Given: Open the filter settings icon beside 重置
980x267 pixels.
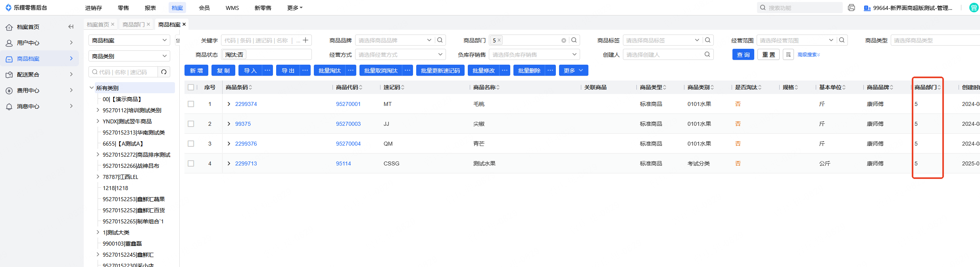Looking at the screenshot, I should pyautogui.click(x=788, y=55).
